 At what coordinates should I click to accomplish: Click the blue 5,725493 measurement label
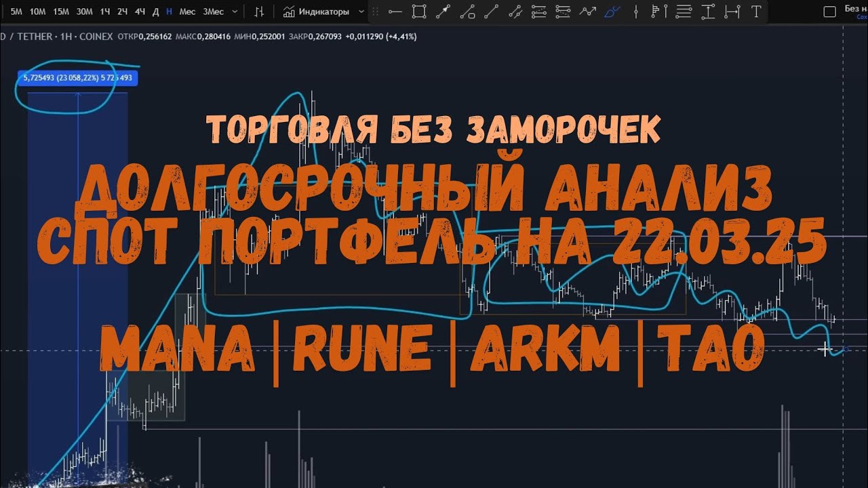(x=78, y=78)
